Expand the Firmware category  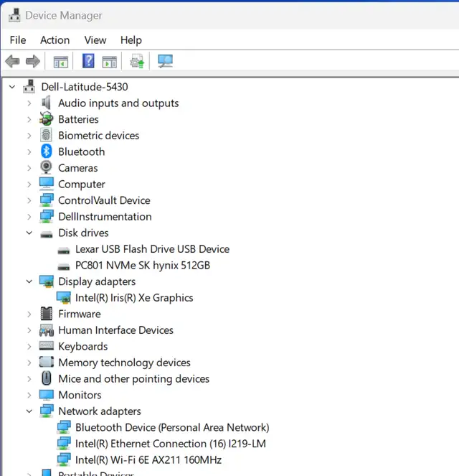point(29,314)
